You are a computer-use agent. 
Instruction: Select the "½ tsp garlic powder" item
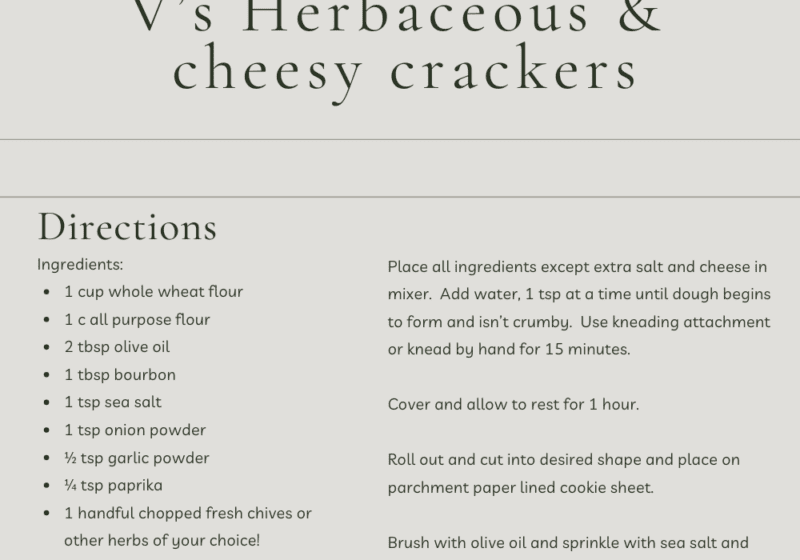[x=137, y=458]
